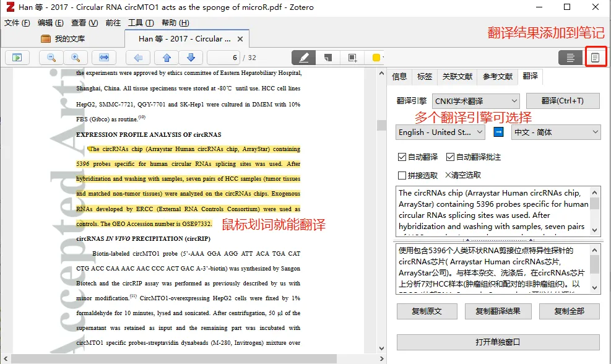Uncheck the 自动翻译批注 option

coord(451,157)
